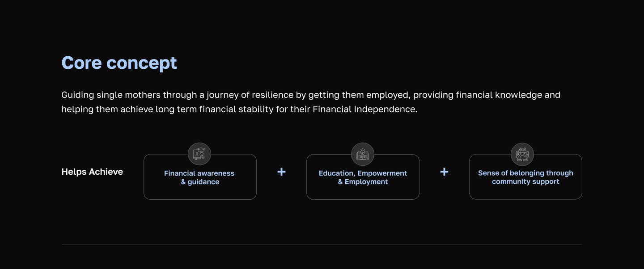Click the "Helps Achieve" label
Screen dimensions: 644x269
point(92,172)
